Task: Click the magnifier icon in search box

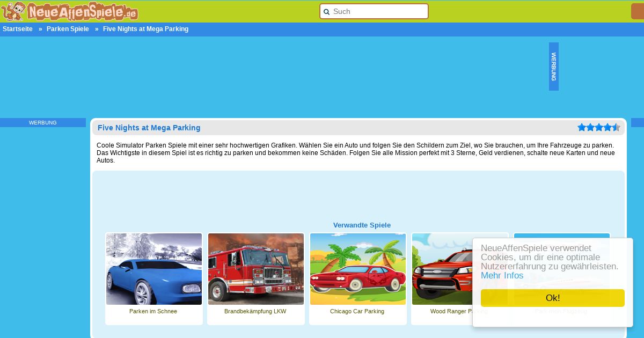Action: coord(326,12)
